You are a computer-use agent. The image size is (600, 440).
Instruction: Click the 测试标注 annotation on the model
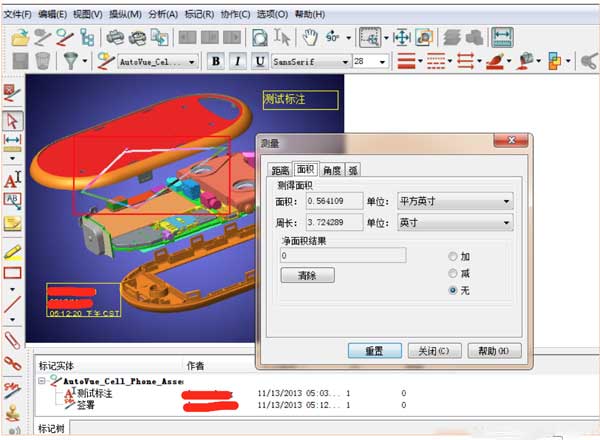tap(300, 100)
